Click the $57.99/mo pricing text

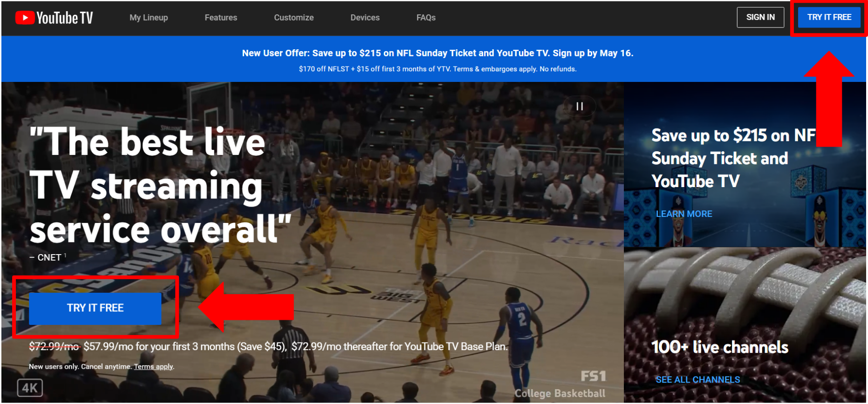268,347
